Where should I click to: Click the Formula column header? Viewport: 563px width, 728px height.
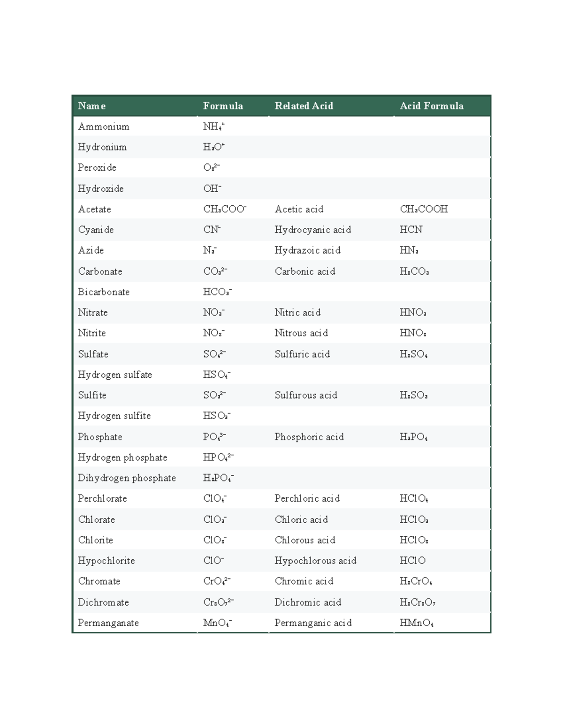[223, 106]
